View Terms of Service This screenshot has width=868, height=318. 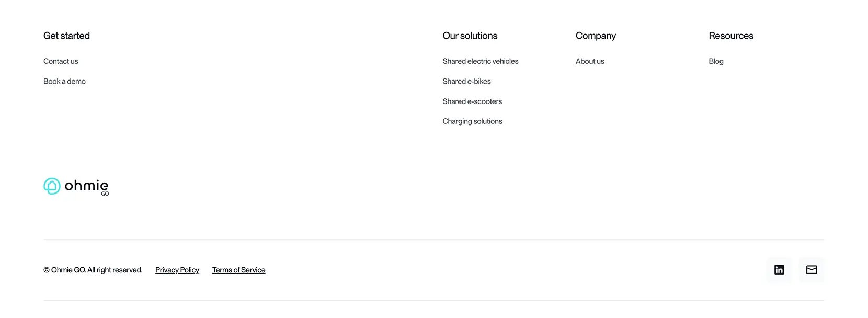coord(238,270)
